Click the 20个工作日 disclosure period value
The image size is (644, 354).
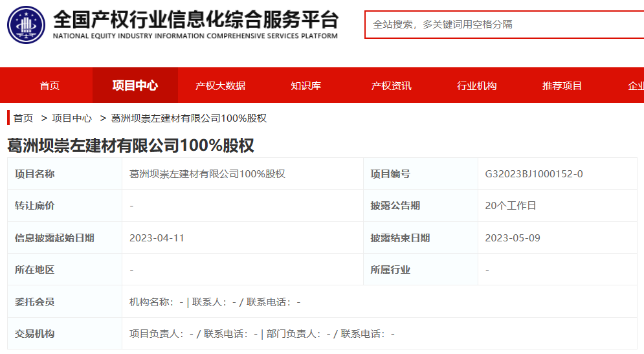click(x=511, y=206)
